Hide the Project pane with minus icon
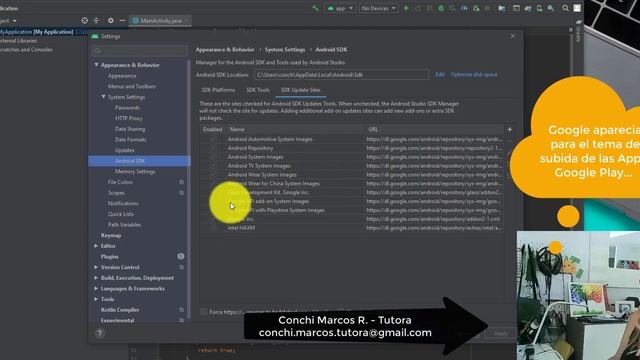The height and width of the screenshot is (360, 640). pyautogui.click(x=122, y=20)
